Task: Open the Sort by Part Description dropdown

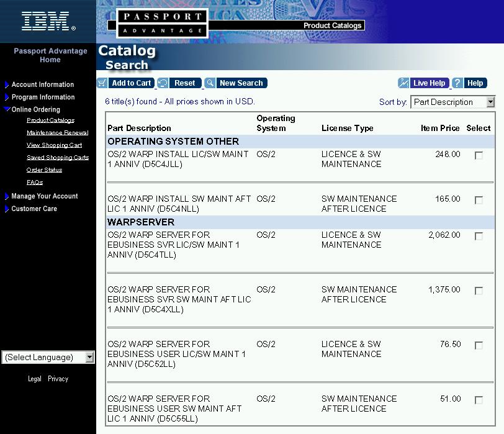Action: (452, 102)
